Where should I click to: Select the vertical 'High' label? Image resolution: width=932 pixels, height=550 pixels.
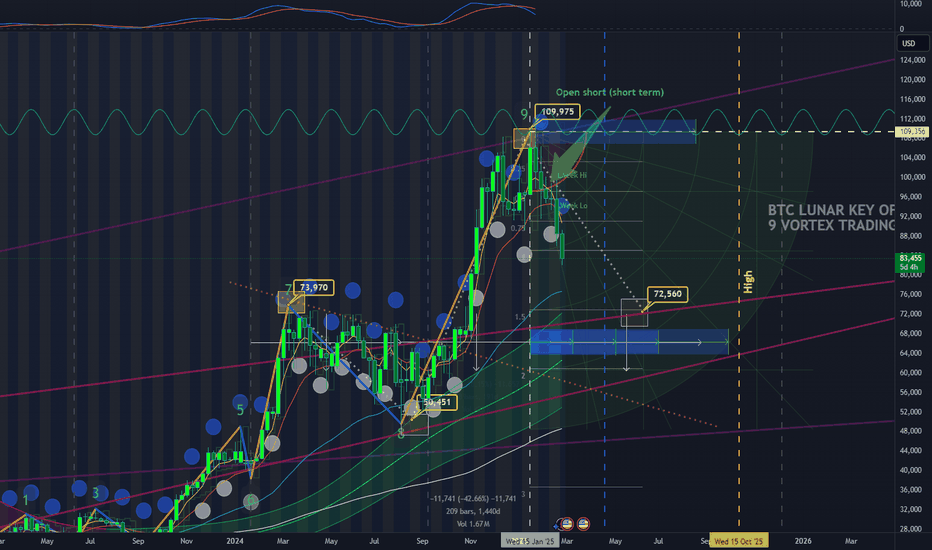[x=748, y=282]
